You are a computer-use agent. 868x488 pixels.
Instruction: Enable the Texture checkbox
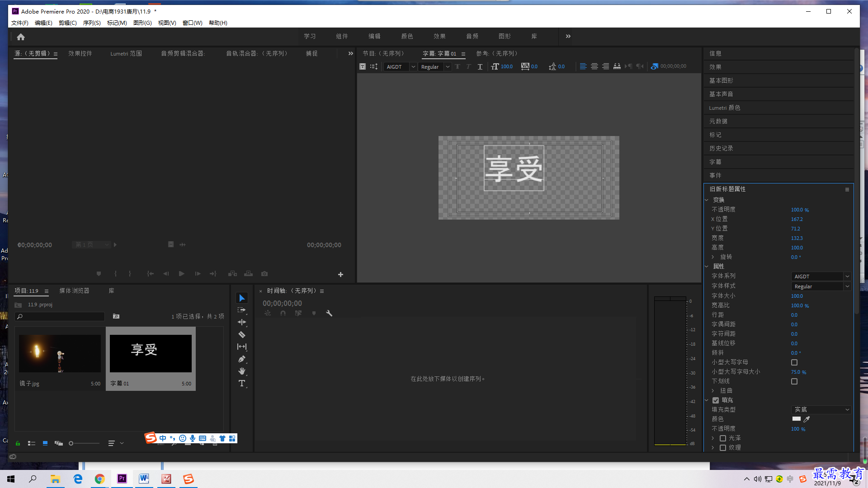tap(723, 448)
